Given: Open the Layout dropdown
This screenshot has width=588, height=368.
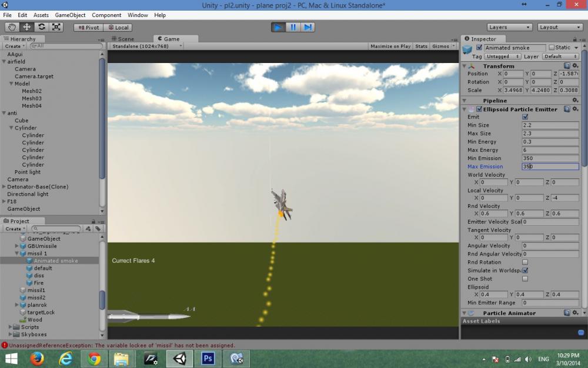Looking at the screenshot, I should (x=560, y=27).
